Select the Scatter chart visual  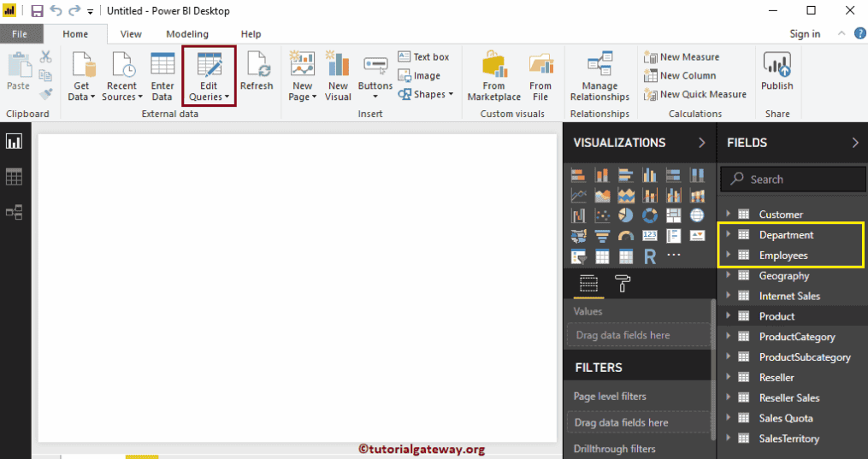[x=602, y=215]
